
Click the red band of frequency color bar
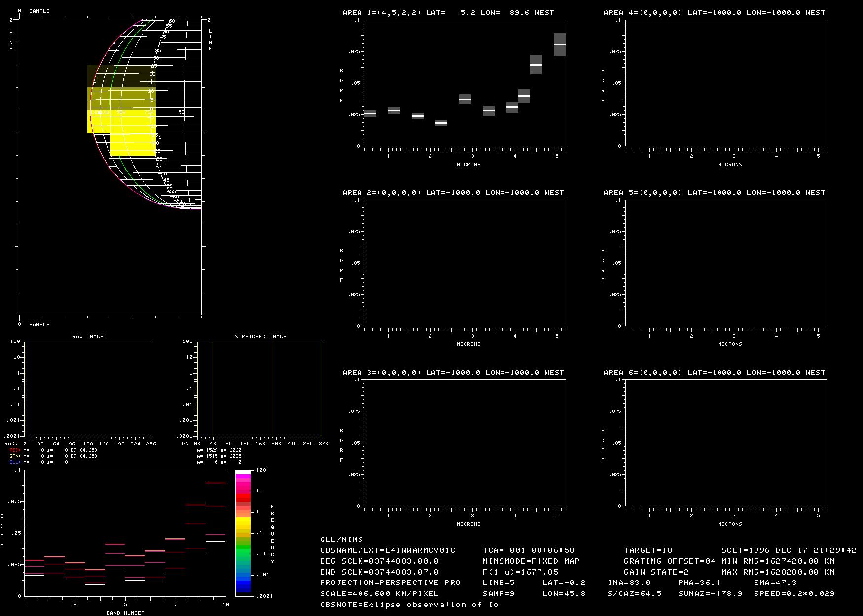(x=243, y=499)
